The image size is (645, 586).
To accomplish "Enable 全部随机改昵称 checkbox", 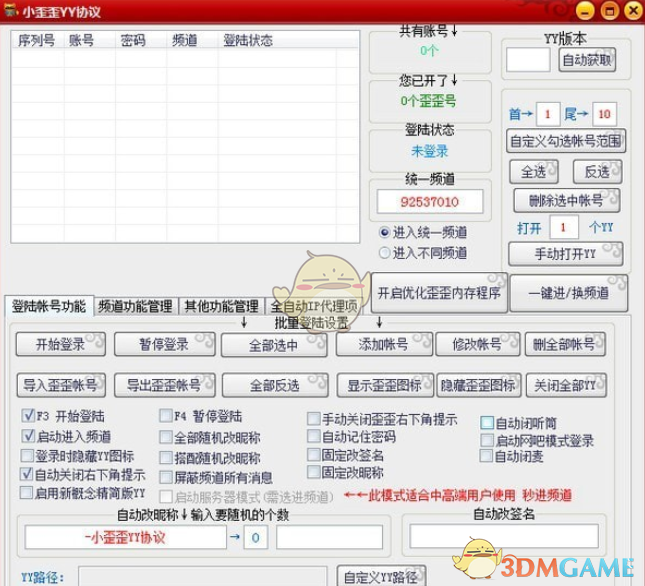I will [x=166, y=437].
